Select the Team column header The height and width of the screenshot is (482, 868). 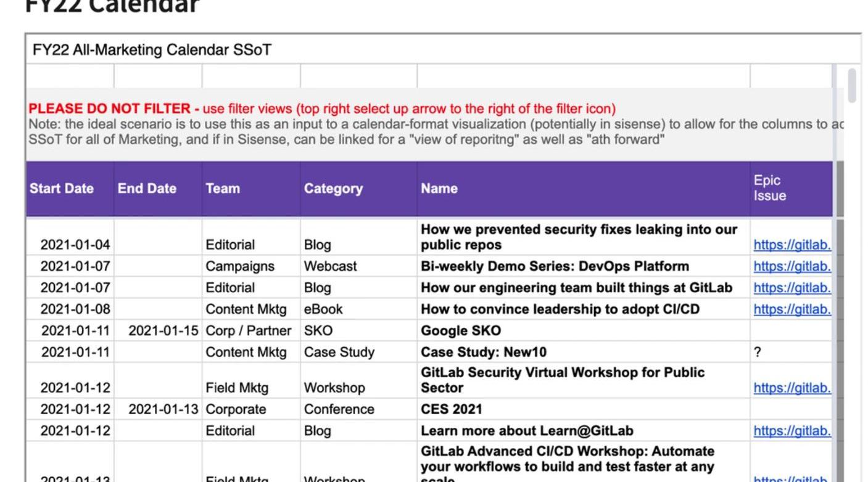tap(223, 189)
